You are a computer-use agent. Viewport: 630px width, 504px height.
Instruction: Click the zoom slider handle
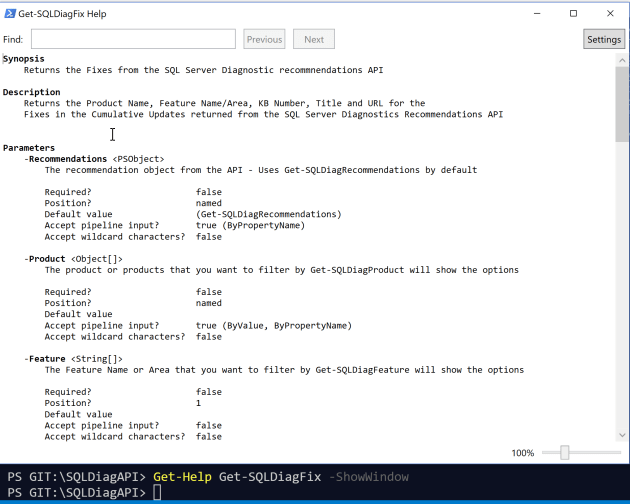(x=565, y=453)
